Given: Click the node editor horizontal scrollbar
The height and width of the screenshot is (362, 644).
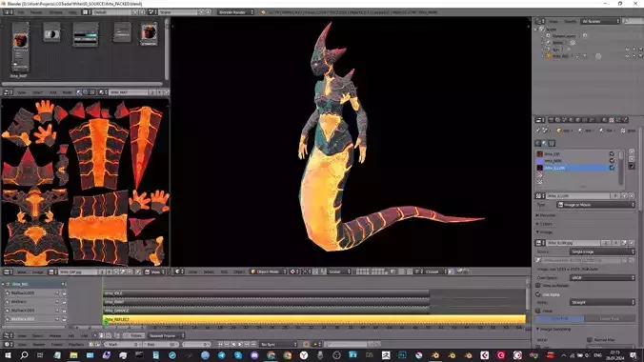Looking at the screenshot, I should click(83, 84).
